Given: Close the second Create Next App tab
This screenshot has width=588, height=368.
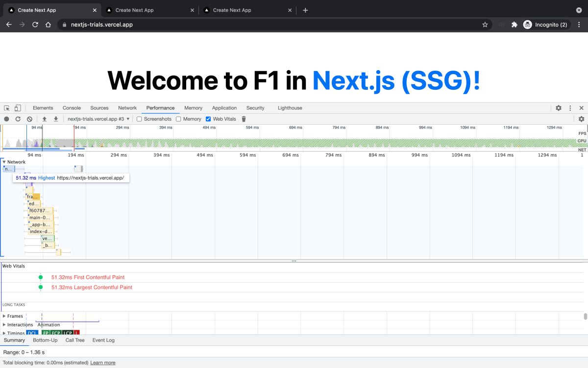Looking at the screenshot, I should tap(193, 10).
